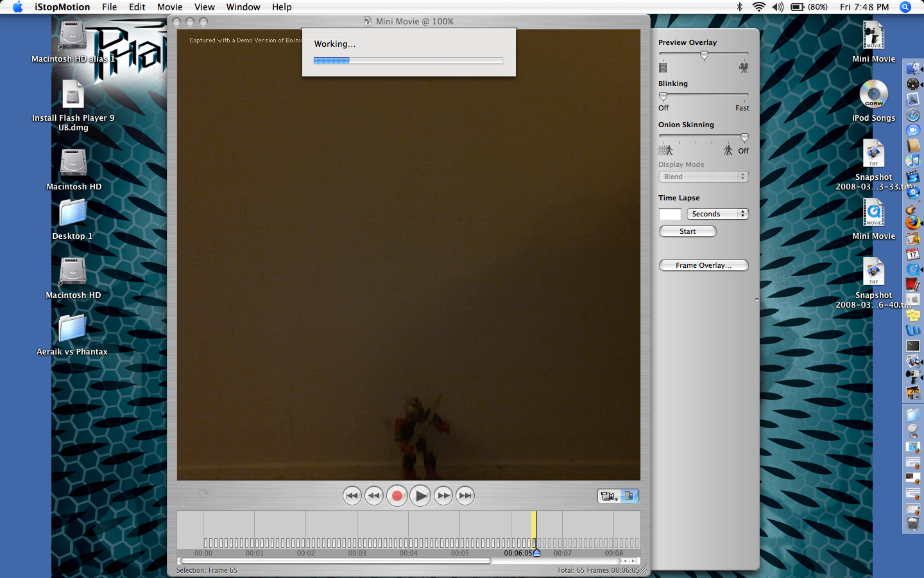Click the Frame Overlay... button

pos(703,265)
